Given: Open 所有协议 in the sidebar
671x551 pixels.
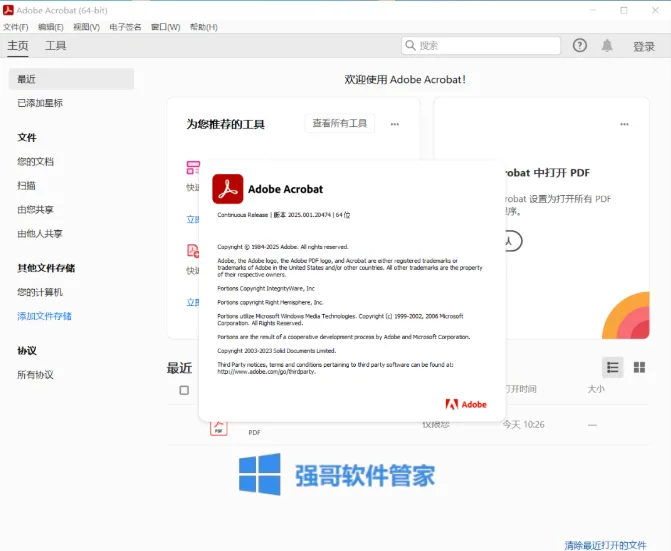Looking at the screenshot, I should (x=35, y=375).
